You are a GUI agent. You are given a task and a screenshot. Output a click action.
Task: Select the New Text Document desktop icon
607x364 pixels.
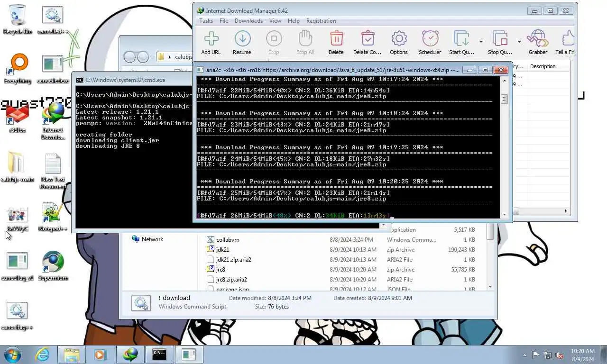[53, 171]
